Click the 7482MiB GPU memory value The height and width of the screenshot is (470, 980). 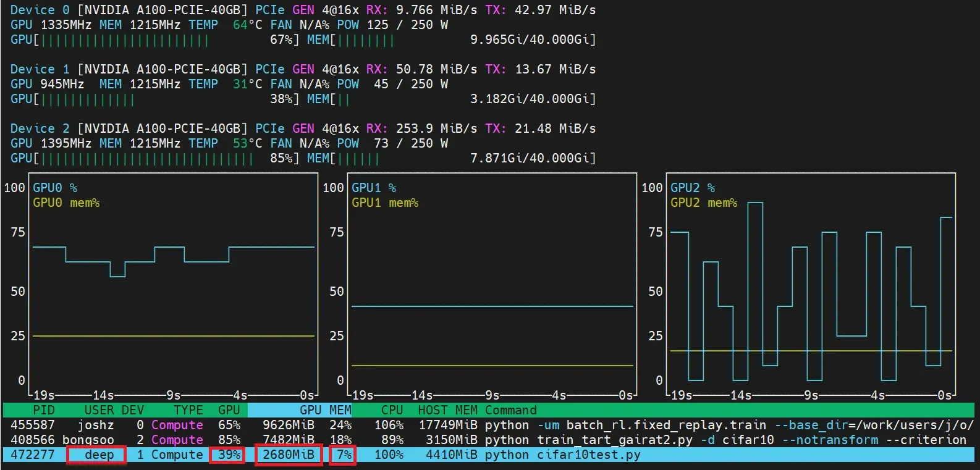point(289,440)
